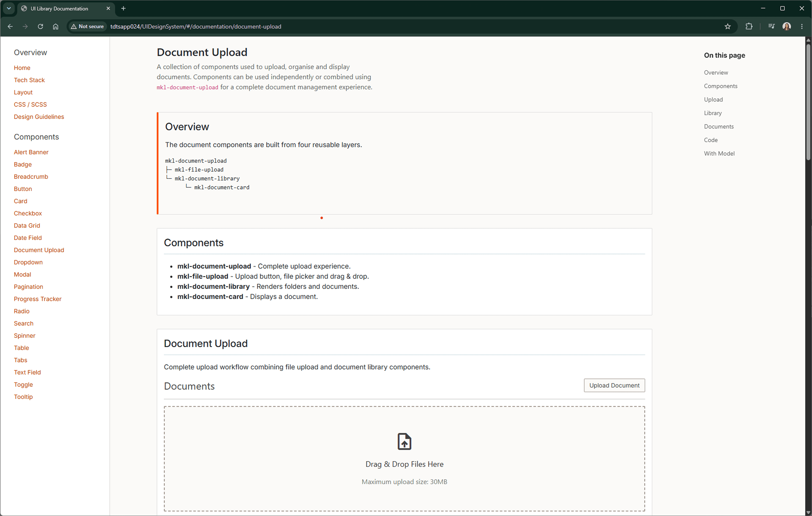Open the Breadcrumb component page
Image resolution: width=812 pixels, height=516 pixels.
click(31, 177)
